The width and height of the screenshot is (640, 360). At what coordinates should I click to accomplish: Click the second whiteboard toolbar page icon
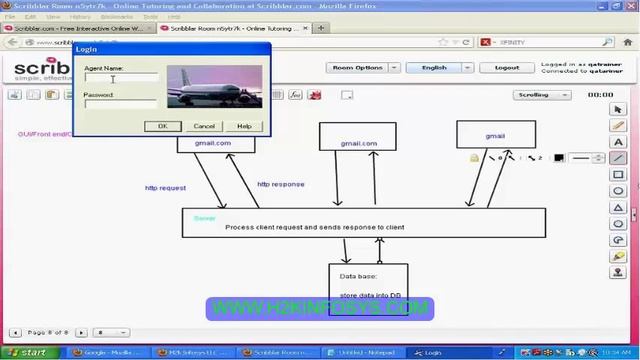click(x=33, y=95)
